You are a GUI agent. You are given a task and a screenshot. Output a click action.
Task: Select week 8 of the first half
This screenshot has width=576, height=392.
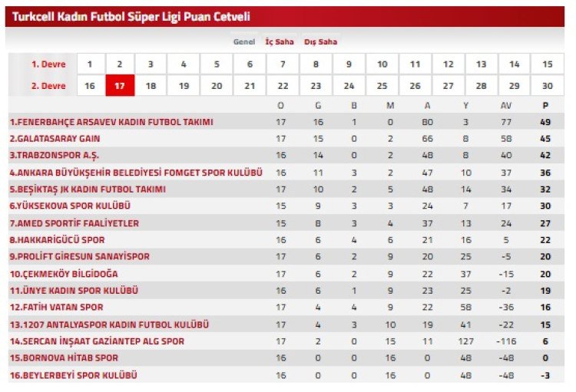pos(316,64)
